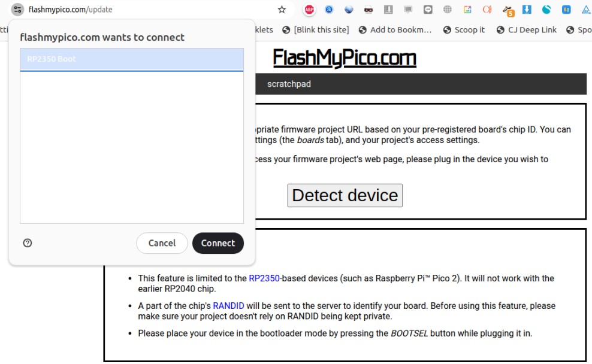The image size is (592, 364).
Task: Click the masked bandit face extension icon
Action: [x=369, y=10]
